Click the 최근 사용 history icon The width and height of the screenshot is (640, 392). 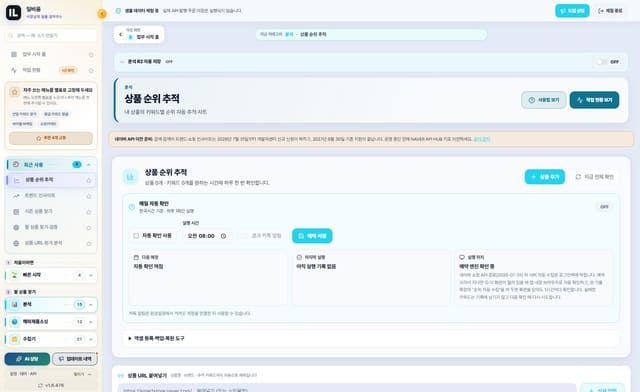coord(16,165)
